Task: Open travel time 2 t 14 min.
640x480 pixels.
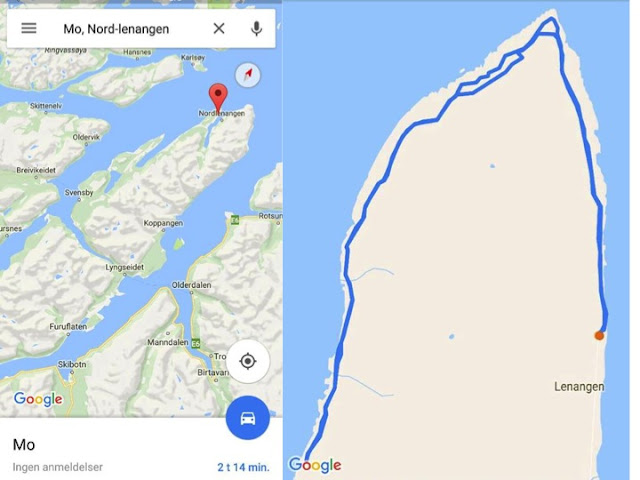Action: click(x=243, y=467)
